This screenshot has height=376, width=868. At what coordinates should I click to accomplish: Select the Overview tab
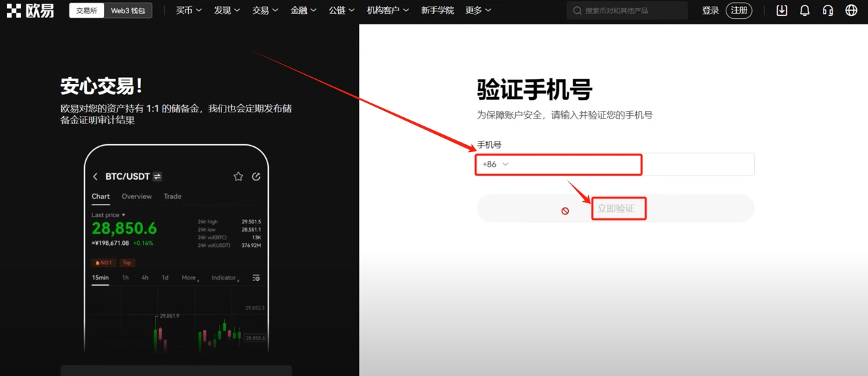point(137,196)
